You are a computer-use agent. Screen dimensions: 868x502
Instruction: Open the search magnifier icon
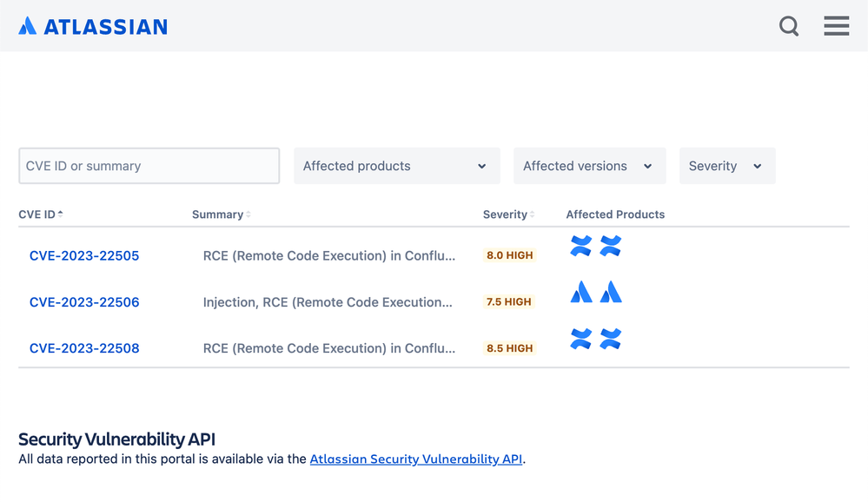(x=789, y=25)
